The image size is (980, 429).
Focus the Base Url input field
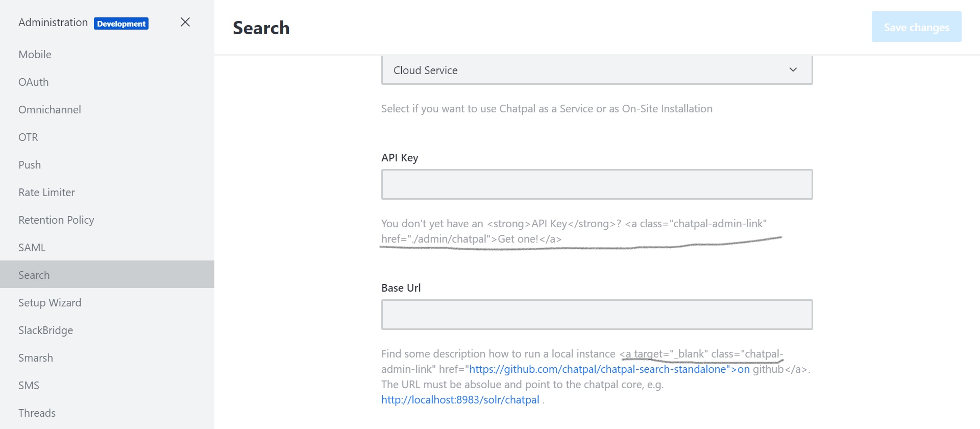pos(597,315)
